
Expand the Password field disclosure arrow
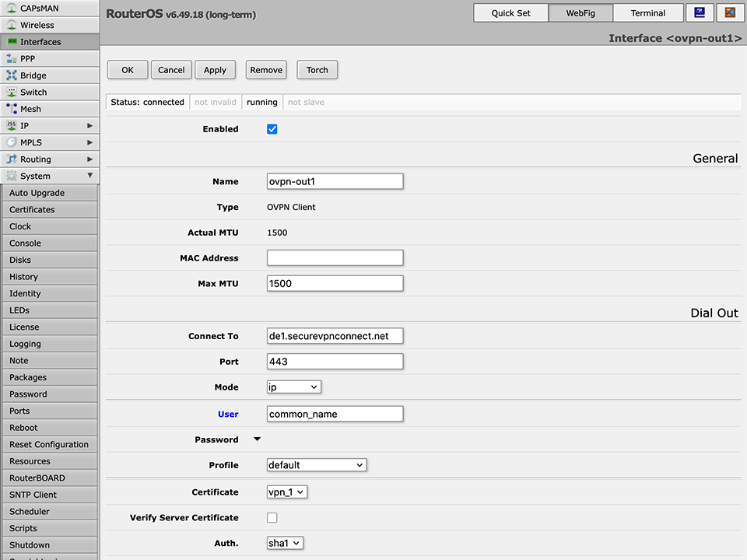pos(257,439)
